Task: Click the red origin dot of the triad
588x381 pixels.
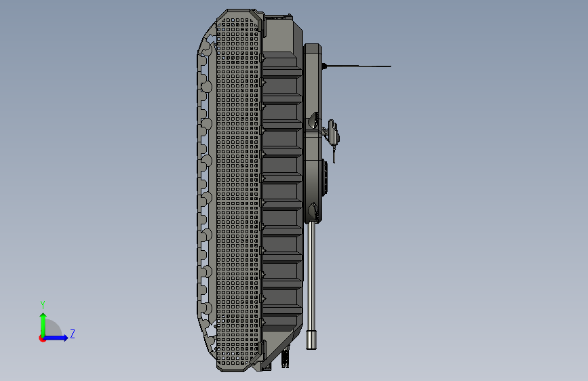Action: click(42, 338)
